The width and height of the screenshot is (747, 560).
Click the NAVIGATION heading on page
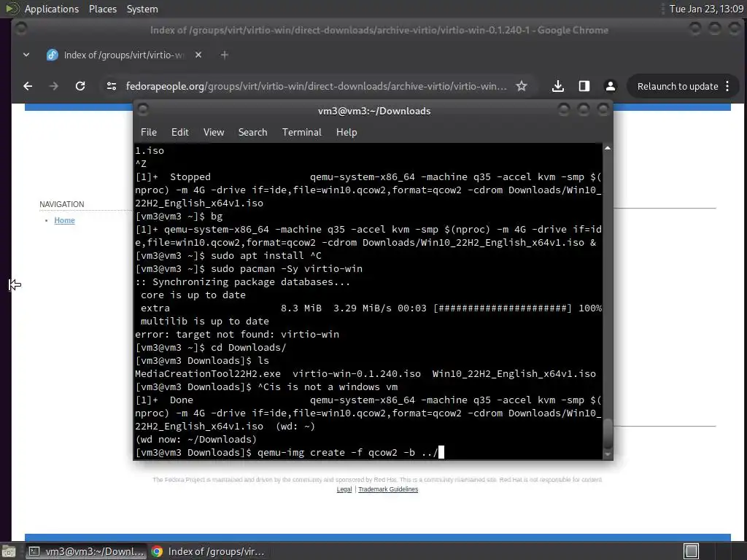[62, 204]
